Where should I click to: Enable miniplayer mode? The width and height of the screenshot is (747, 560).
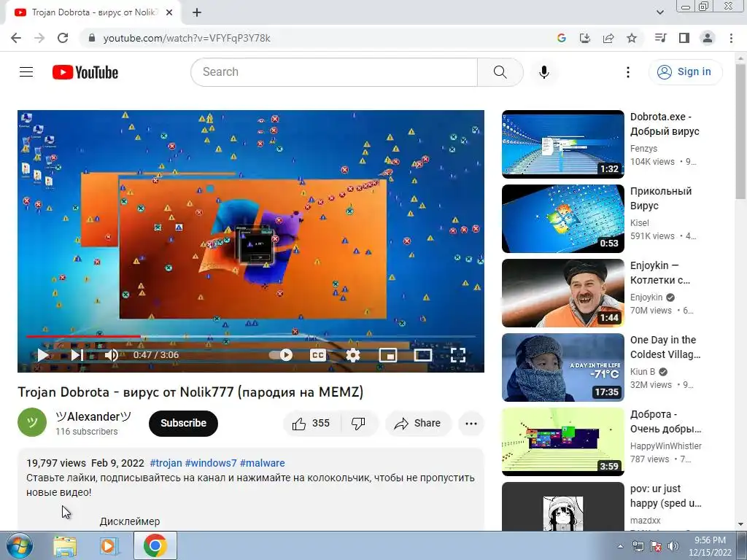point(388,355)
